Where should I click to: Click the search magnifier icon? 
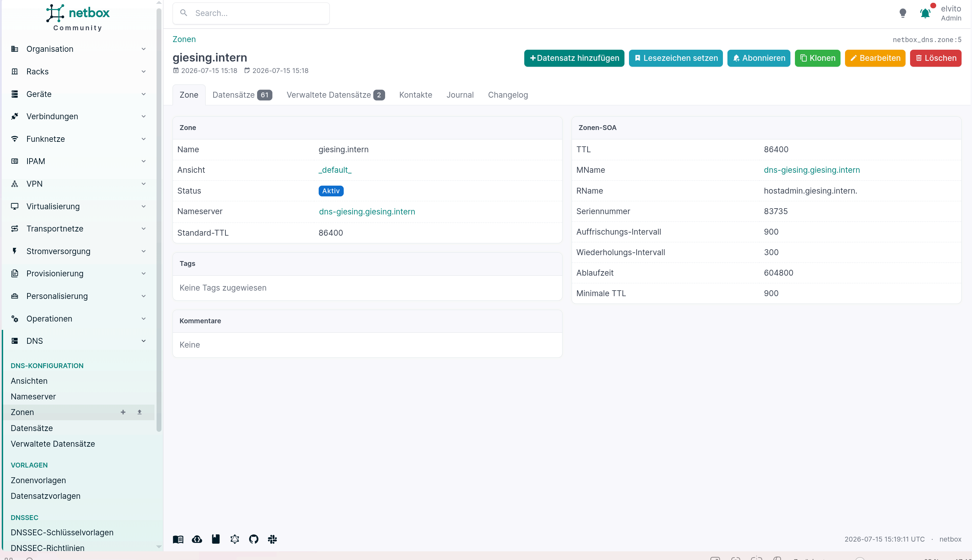click(x=184, y=13)
